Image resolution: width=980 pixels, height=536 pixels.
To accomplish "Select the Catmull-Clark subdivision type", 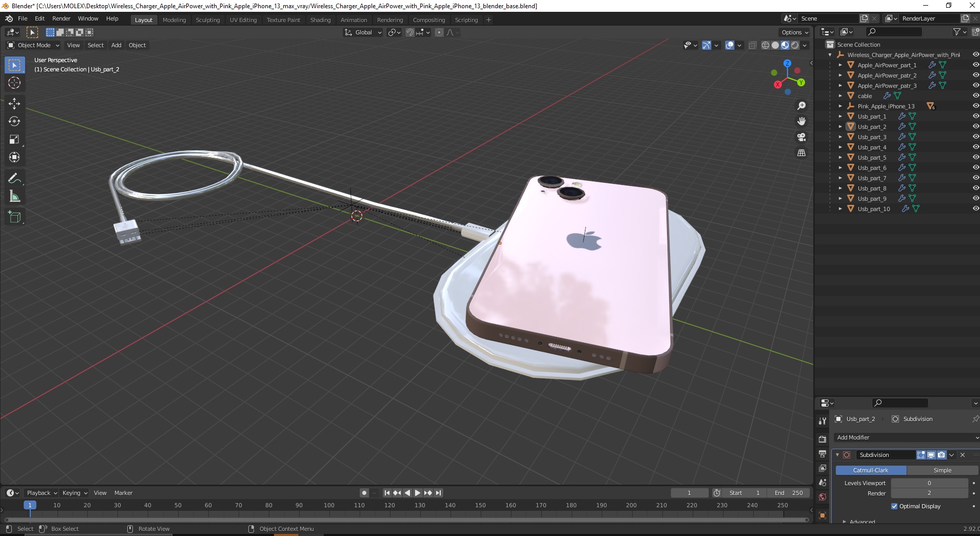I will [x=871, y=470].
